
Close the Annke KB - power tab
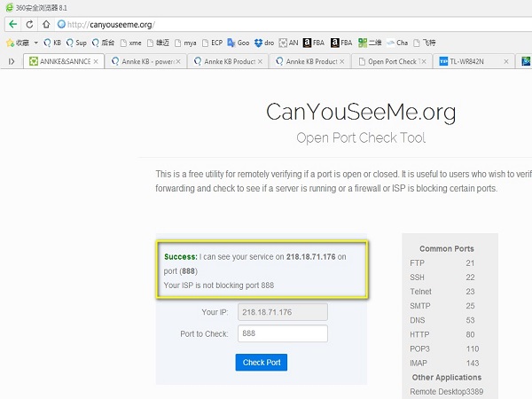(x=178, y=61)
